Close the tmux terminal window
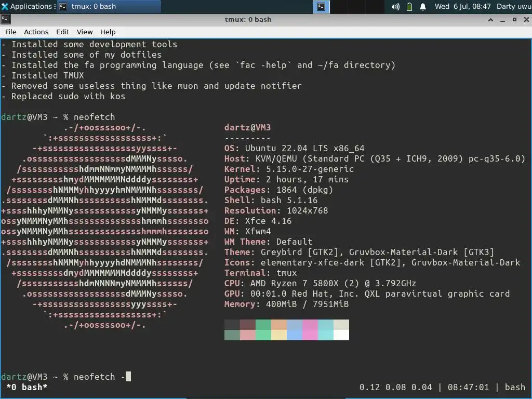The image size is (532, 399). tap(526, 20)
